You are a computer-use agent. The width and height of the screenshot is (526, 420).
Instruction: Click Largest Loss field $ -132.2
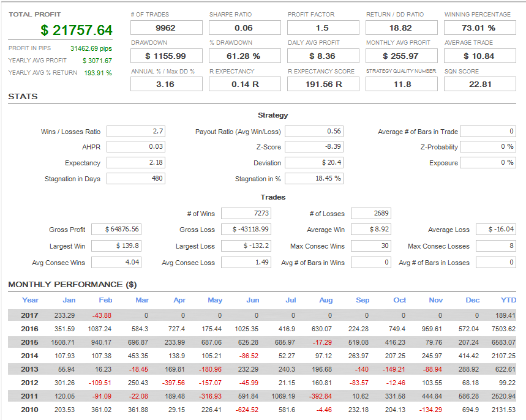[246, 246]
